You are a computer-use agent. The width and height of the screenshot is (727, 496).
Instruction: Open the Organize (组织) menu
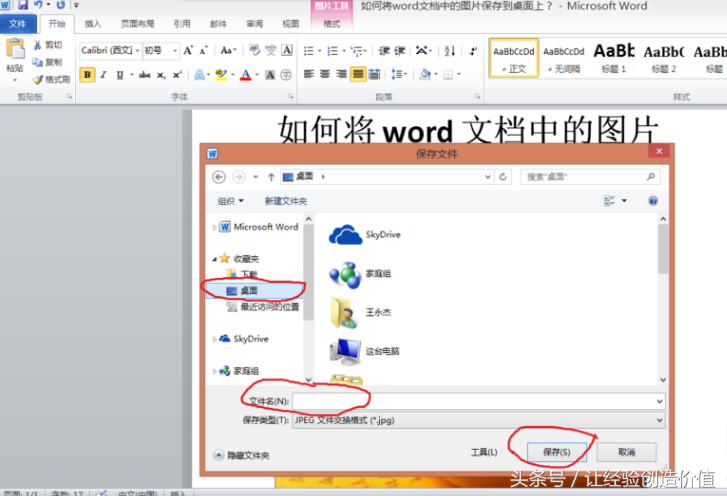230,201
